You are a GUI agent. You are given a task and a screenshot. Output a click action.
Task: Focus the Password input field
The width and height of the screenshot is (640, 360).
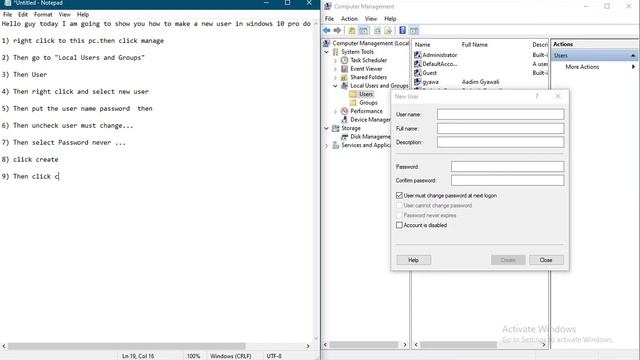coord(507,167)
